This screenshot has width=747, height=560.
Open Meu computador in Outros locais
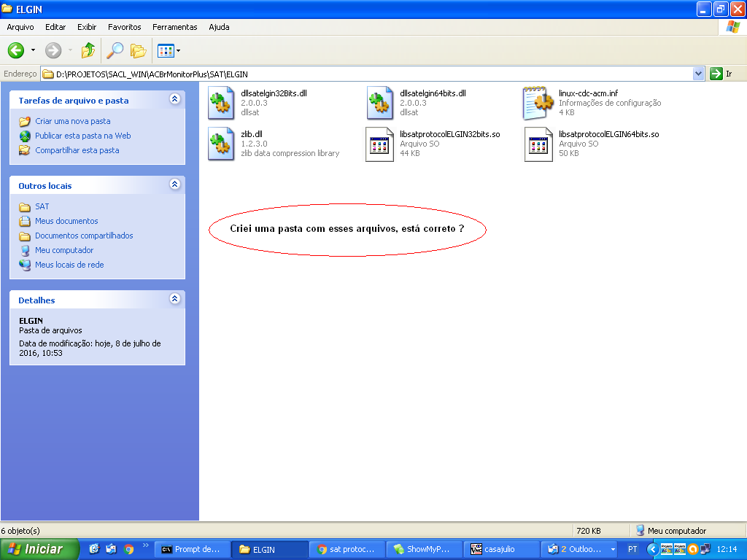point(64,250)
